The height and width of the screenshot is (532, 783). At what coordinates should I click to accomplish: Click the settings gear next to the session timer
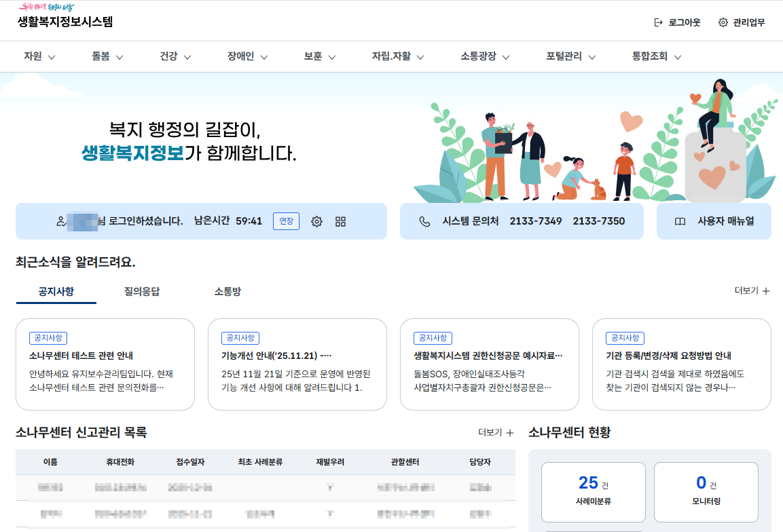click(x=316, y=221)
